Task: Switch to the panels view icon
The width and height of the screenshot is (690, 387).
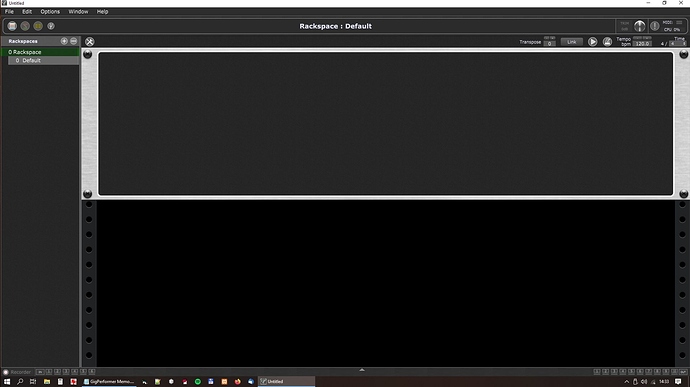Action: coord(12,26)
